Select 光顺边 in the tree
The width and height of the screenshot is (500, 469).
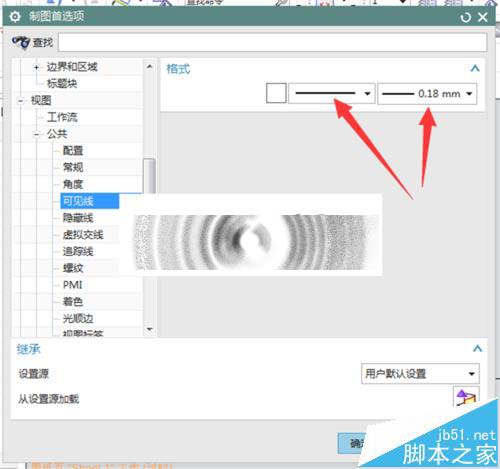(x=78, y=319)
